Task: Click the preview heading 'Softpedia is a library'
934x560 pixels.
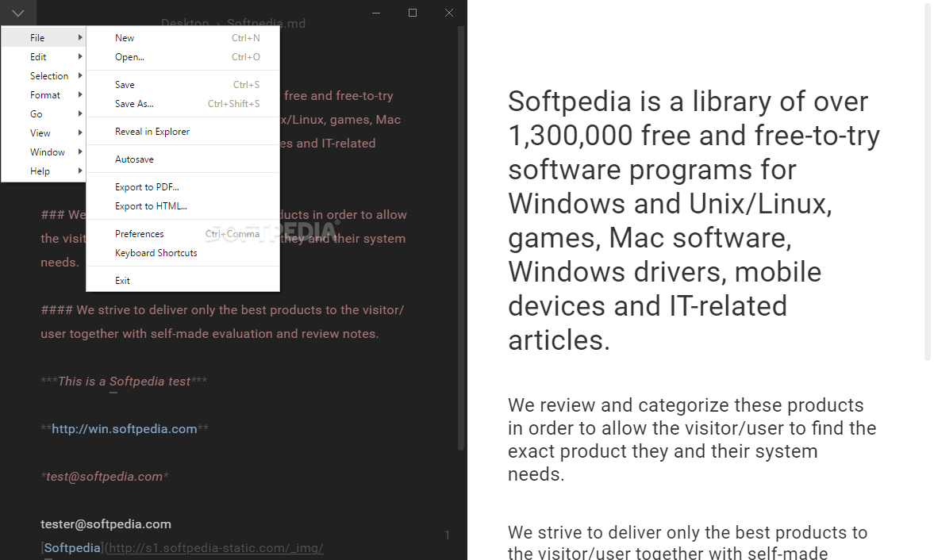Action: coord(694,221)
